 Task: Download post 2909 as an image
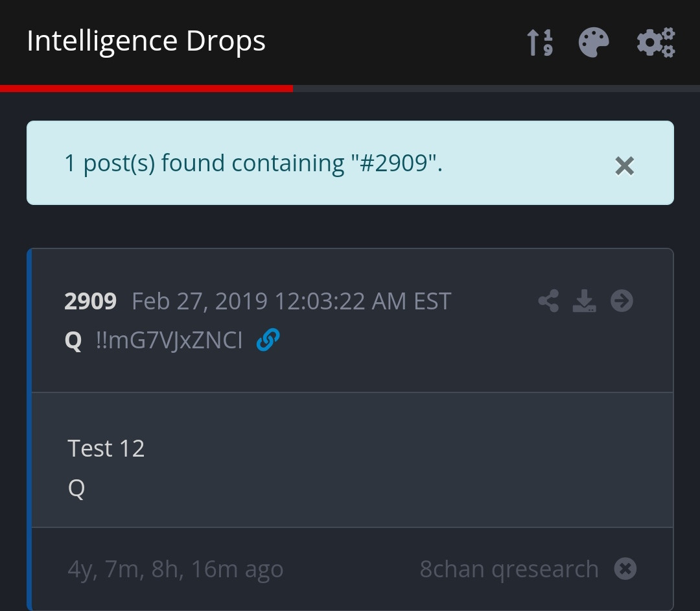(585, 301)
